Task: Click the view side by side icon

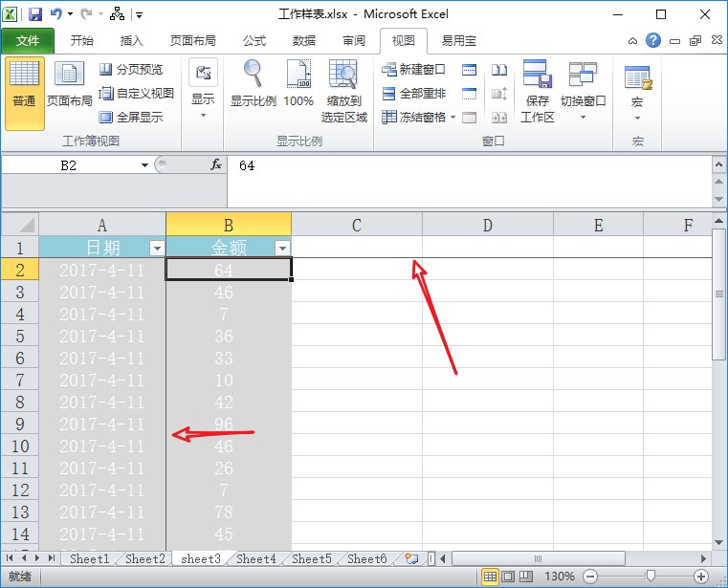Action: [x=499, y=70]
